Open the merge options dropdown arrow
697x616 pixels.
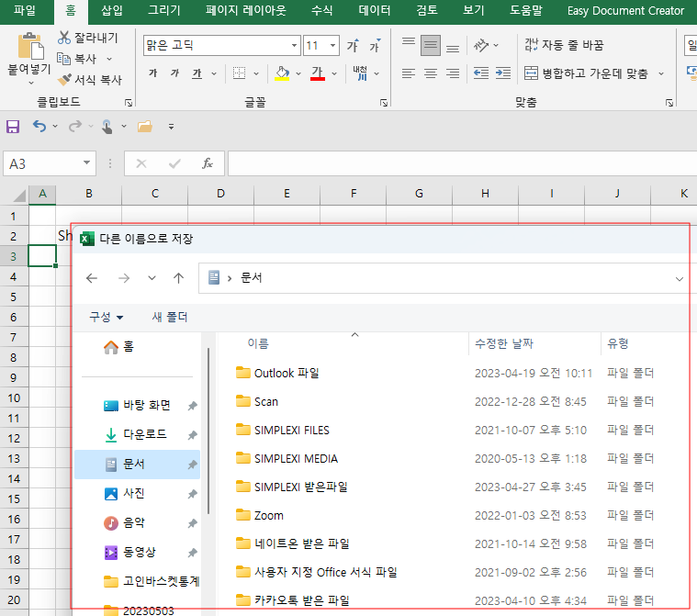(661, 73)
